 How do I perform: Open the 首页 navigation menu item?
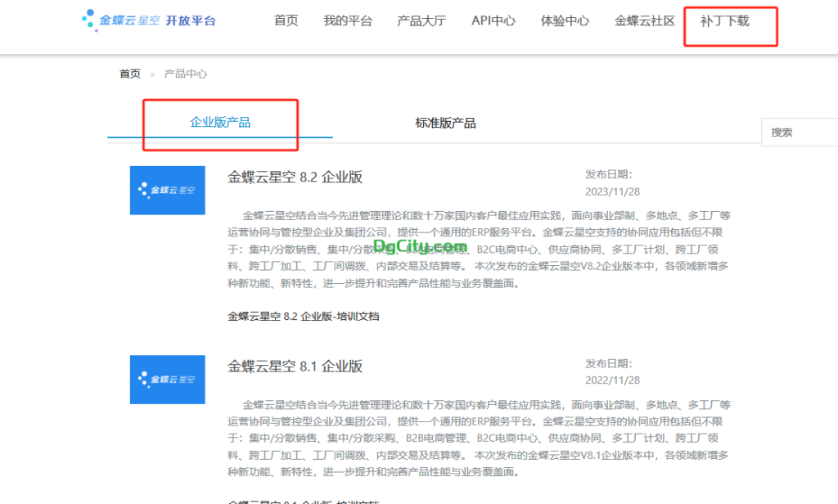click(x=286, y=21)
